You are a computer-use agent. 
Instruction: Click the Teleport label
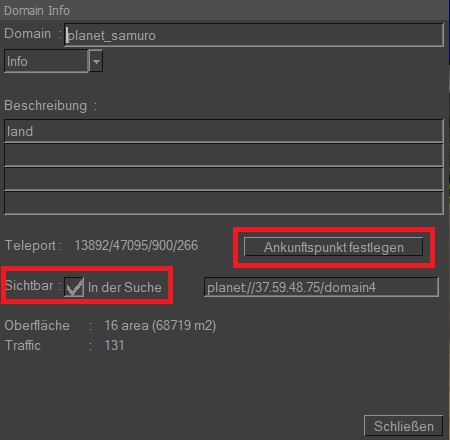(30, 245)
